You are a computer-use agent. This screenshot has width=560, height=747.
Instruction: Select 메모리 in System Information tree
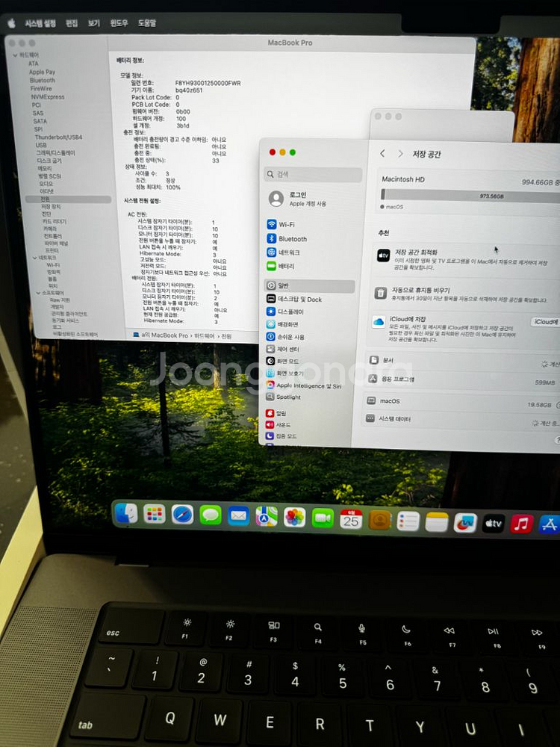(45, 168)
